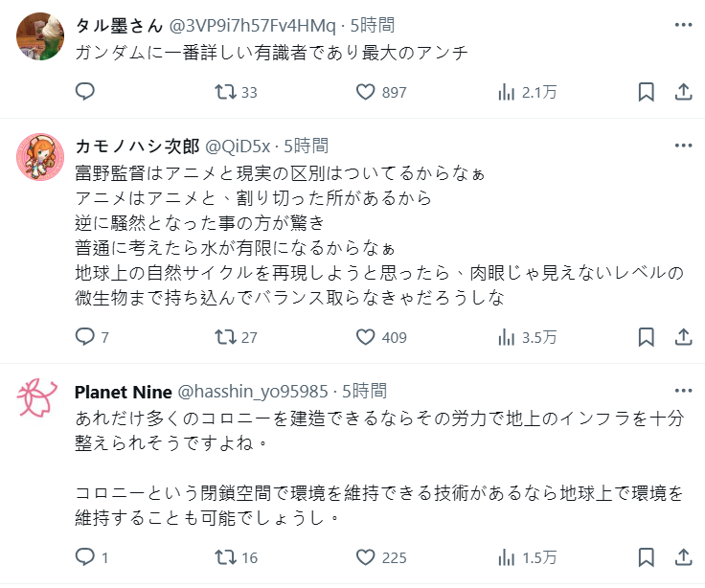Bookmark タル墨さん's post
Screen dimensions: 705x588
pyautogui.click(x=647, y=92)
